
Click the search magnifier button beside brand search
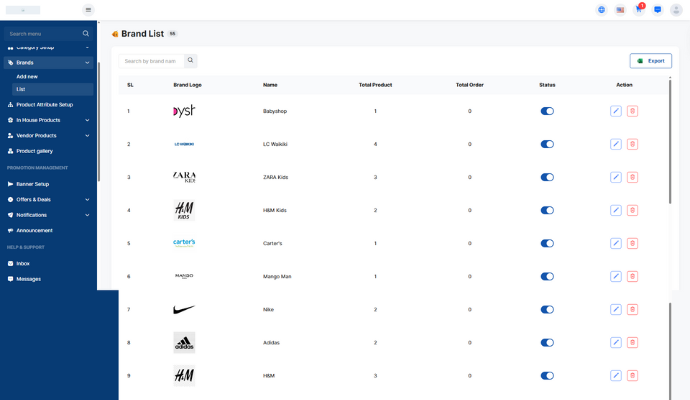[x=190, y=61]
